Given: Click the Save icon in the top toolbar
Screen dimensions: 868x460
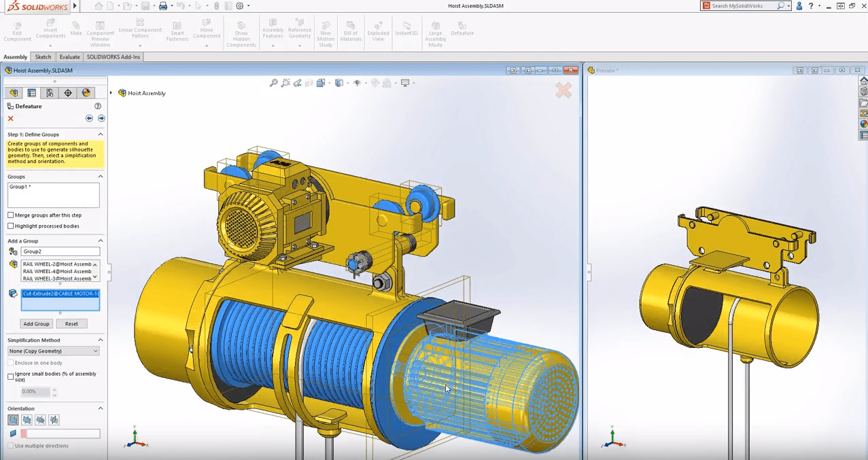Looking at the screenshot, I should [145, 6].
